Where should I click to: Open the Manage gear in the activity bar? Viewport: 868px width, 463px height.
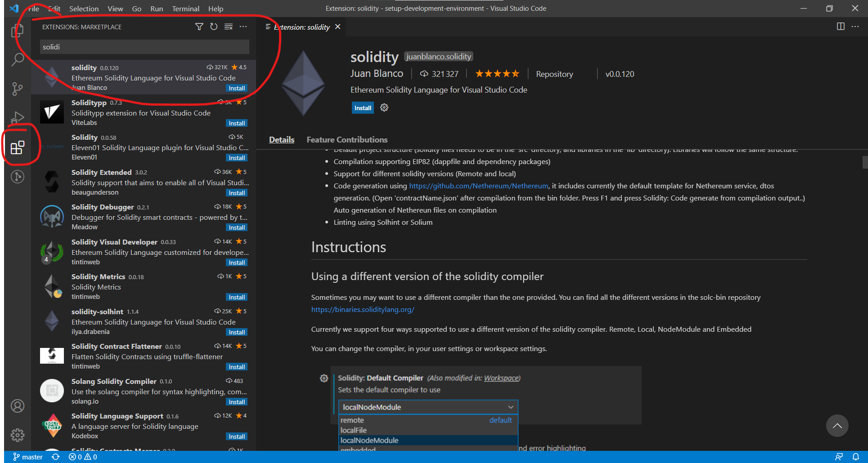[x=18, y=435]
